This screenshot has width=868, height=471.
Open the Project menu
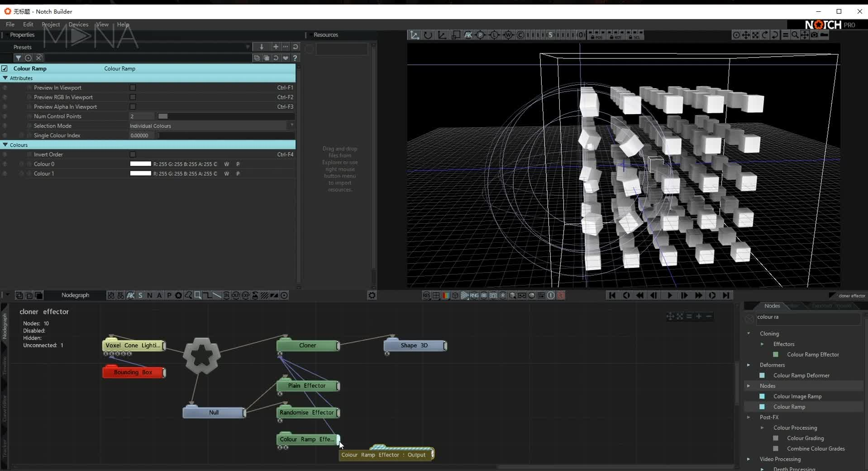[51, 24]
